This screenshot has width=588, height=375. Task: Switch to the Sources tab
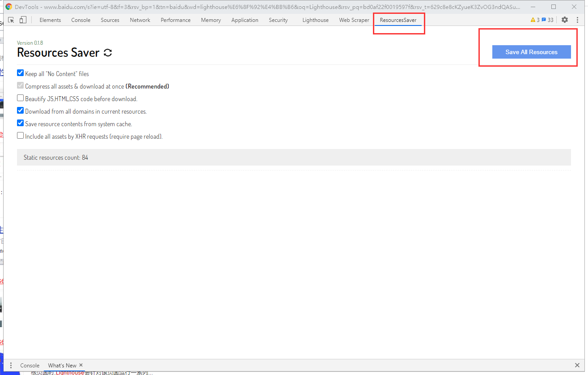click(110, 20)
